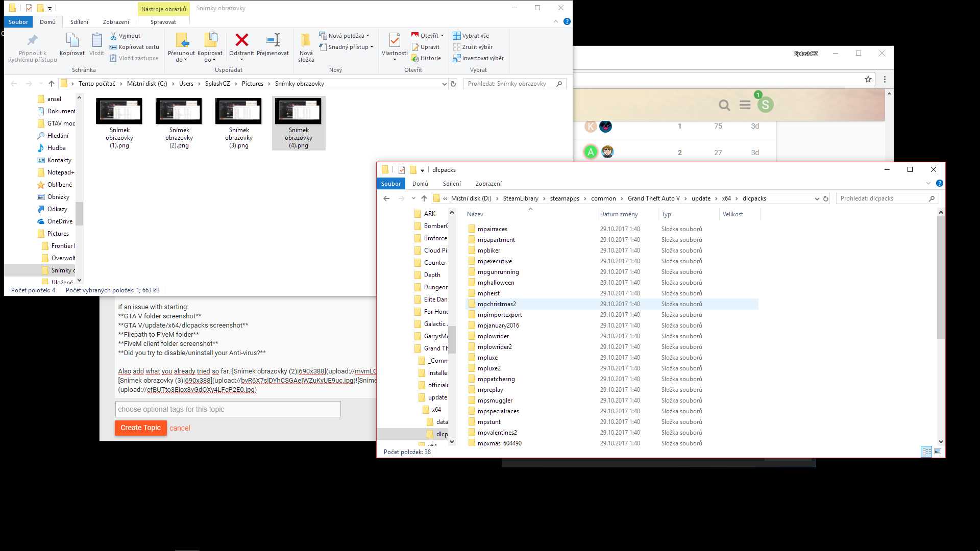Select the mpheist folder row
The width and height of the screenshot is (980, 551).
pos(612,293)
